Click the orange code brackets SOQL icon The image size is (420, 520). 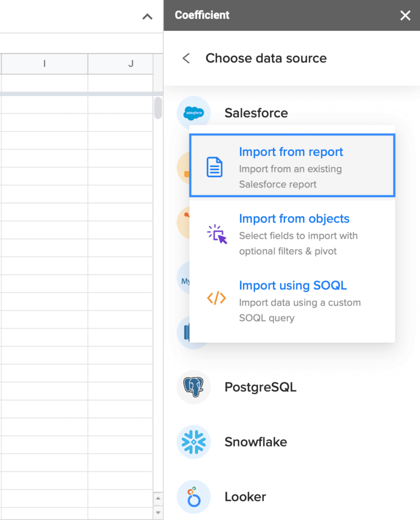[216, 298]
